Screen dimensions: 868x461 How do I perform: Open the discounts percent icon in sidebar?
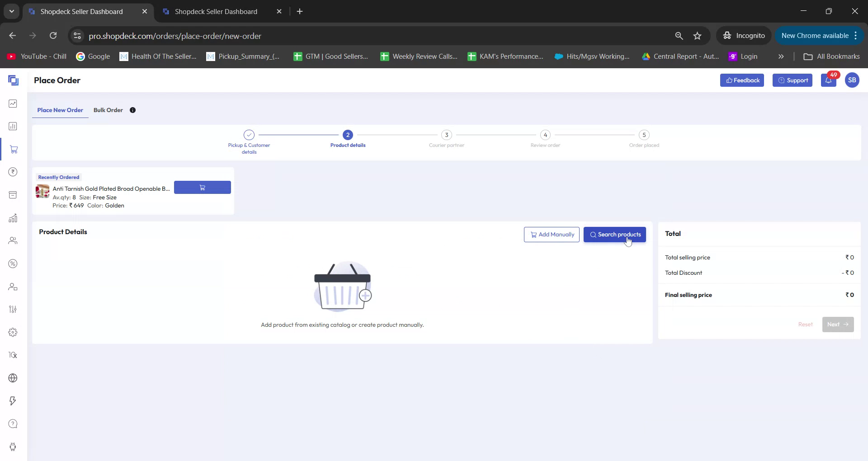coord(13,263)
